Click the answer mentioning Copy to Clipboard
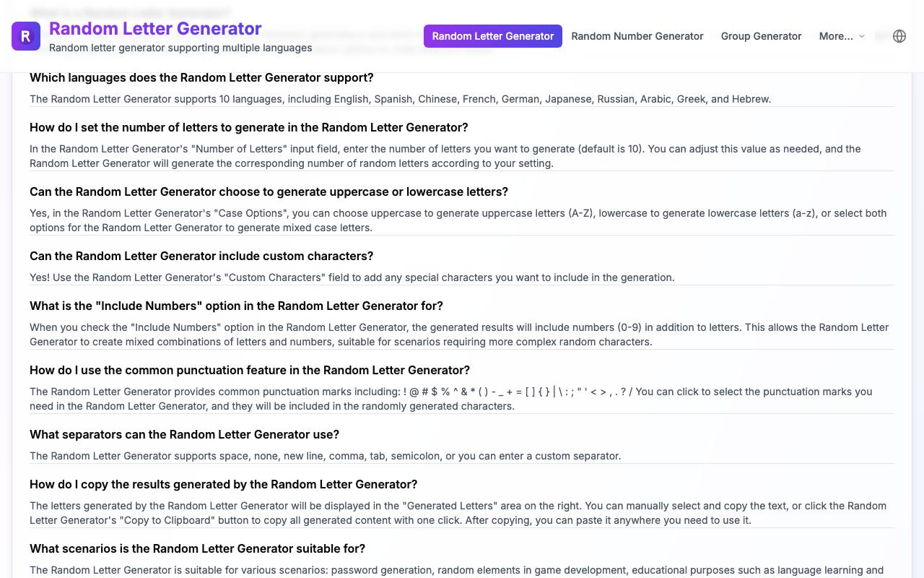The height and width of the screenshot is (578, 924). click(x=458, y=513)
